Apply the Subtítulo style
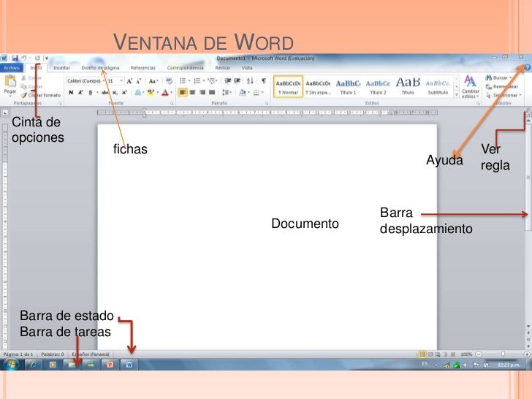The image size is (532, 399). point(438,87)
